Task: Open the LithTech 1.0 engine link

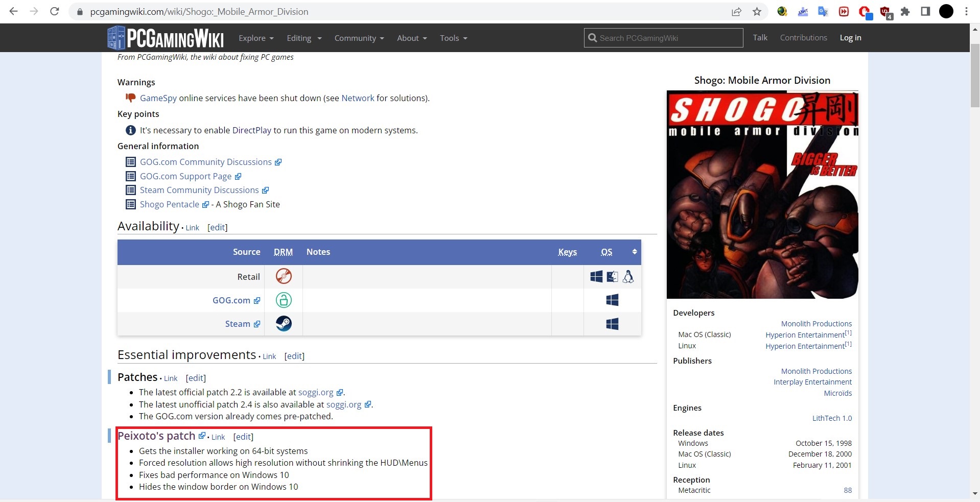Action: click(x=832, y=418)
